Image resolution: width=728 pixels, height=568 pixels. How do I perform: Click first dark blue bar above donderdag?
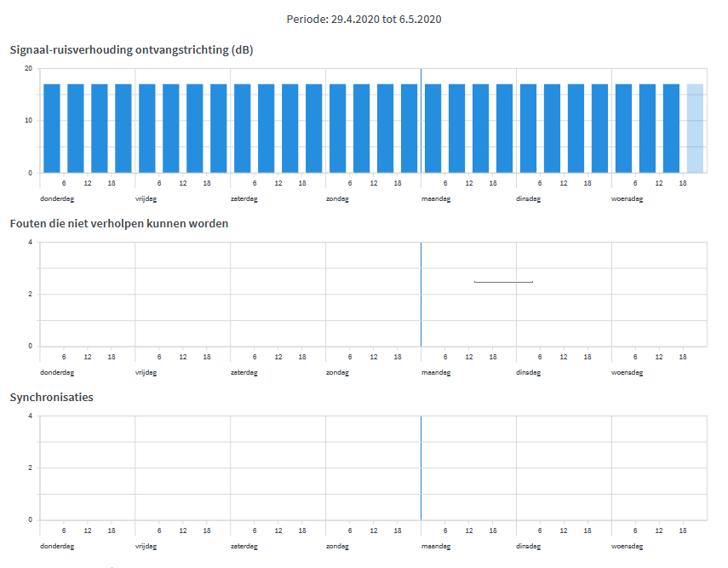pyautogui.click(x=52, y=128)
